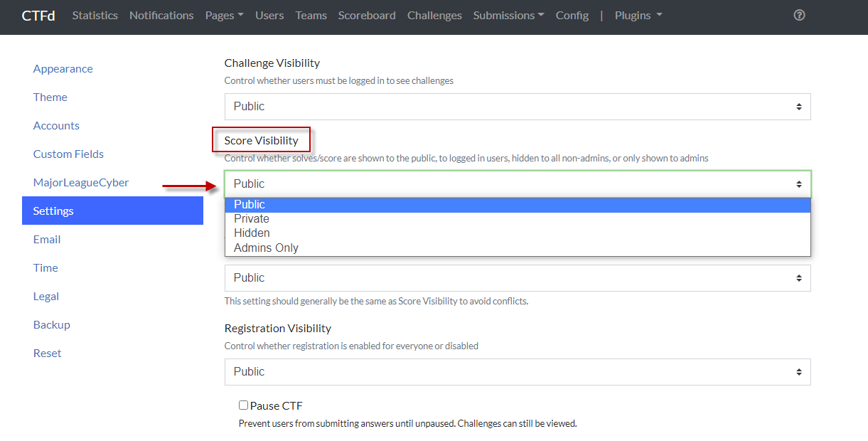Click the CTFd logo
Image resolution: width=868 pixels, height=441 pixels.
point(38,15)
